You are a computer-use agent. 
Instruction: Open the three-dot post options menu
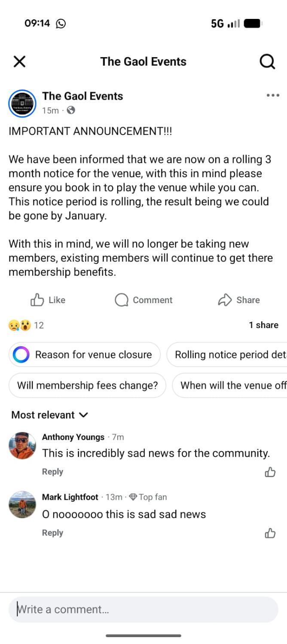273,95
